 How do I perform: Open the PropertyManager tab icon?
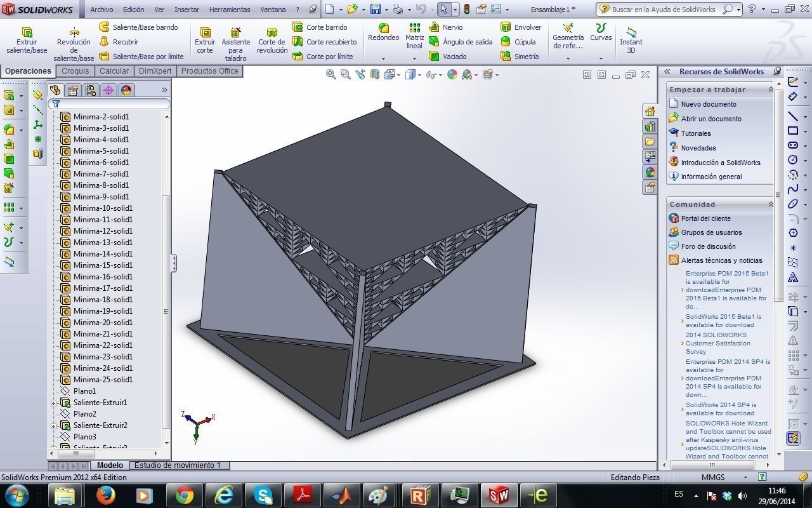[x=73, y=90]
